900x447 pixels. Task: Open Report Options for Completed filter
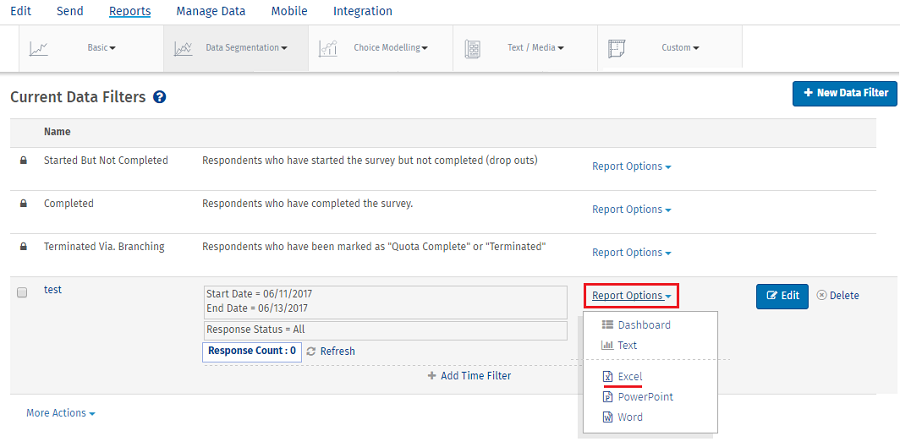point(631,210)
